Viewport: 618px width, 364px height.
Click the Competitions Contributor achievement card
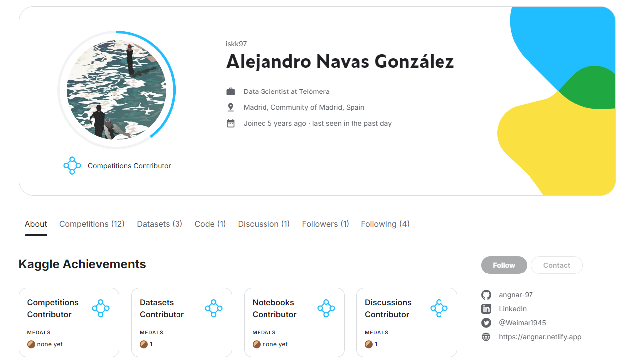click(69, 322)
